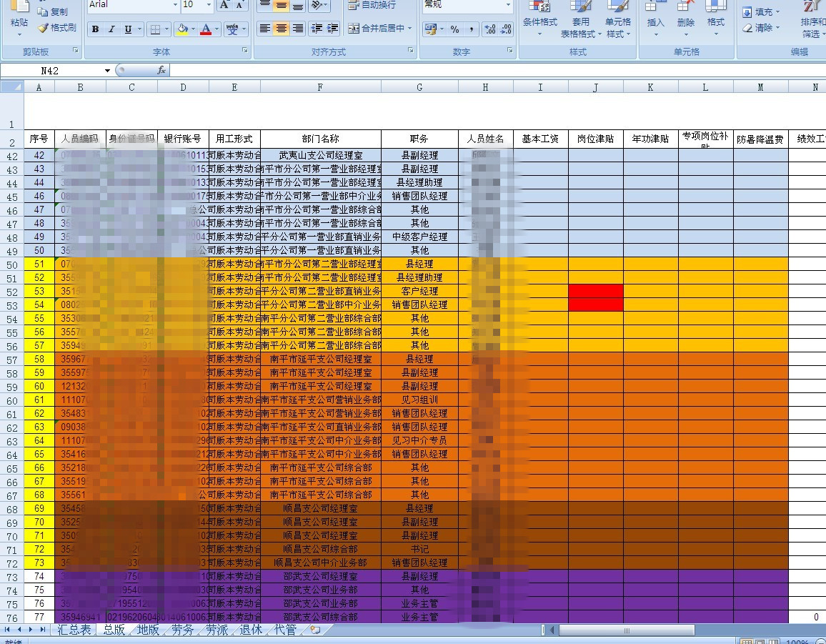Switch to 总版 sheet tab
This screenshot has width=826, height=644.
pos(114,629)
